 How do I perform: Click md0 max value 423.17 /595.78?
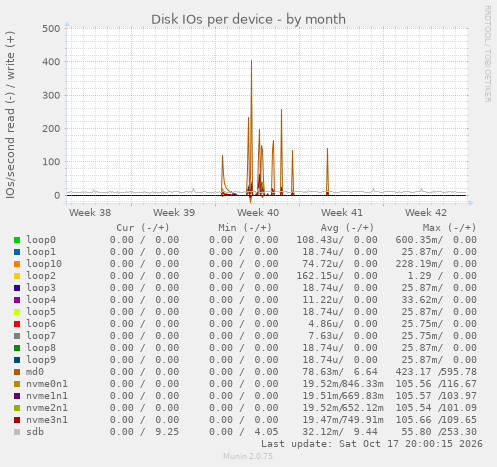436,372
